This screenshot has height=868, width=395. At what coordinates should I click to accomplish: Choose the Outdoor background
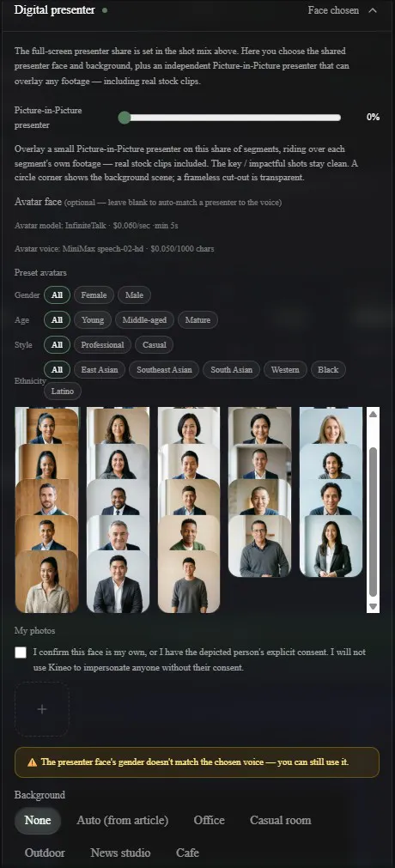45,853
